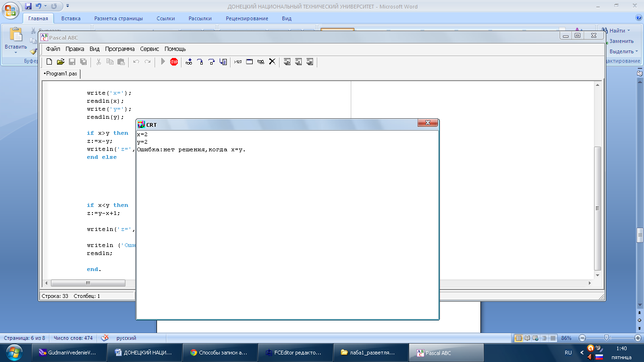
Task: Click the open folder icon in Pascal ABC
Action: click(60, 62)
